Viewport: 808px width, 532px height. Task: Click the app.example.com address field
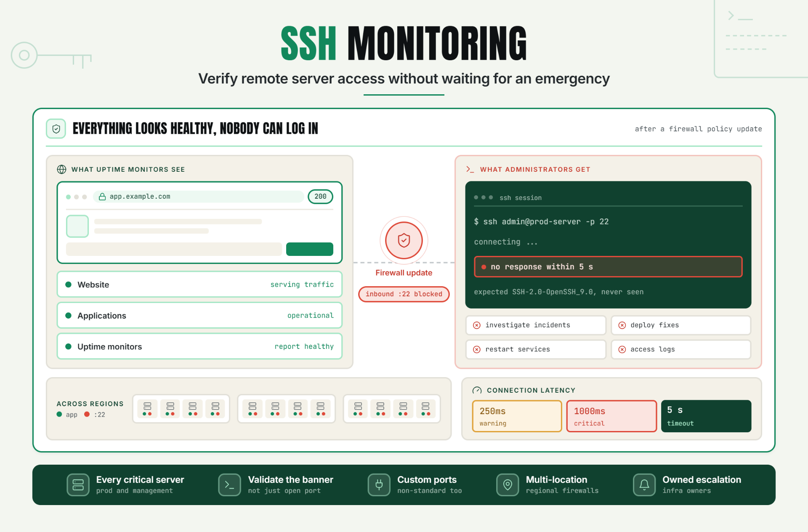coord(199,197)
